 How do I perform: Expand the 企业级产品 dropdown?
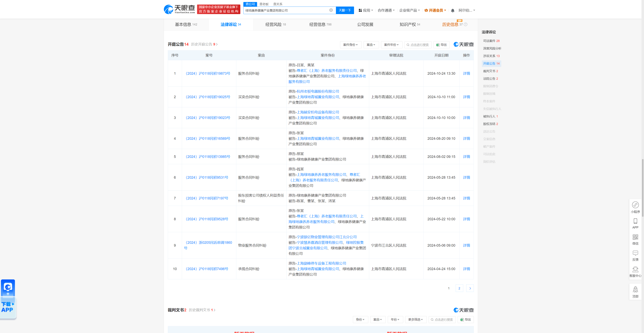(409, 10)
